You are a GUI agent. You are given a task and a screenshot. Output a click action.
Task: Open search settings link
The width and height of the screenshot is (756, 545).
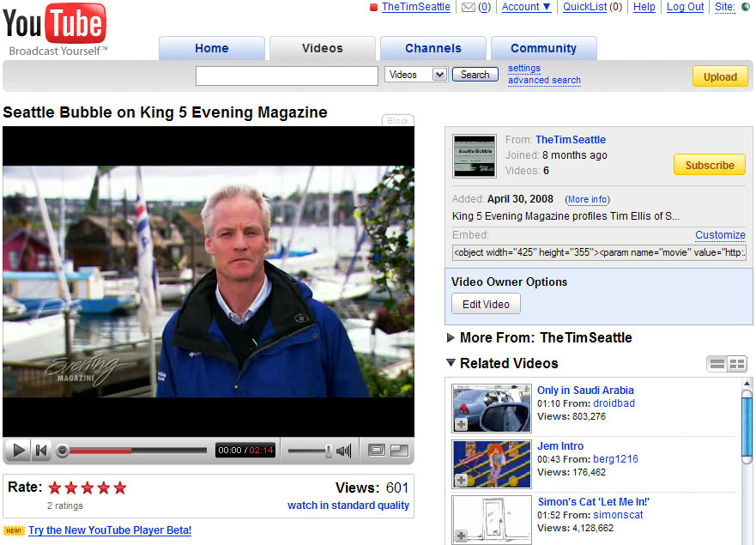(x=524, y=68)
